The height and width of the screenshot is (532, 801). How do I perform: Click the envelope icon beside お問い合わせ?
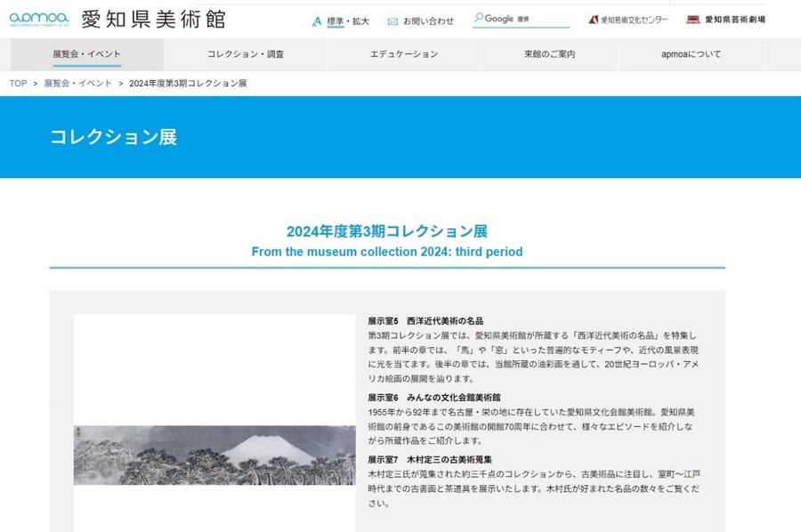coord(392,19)
